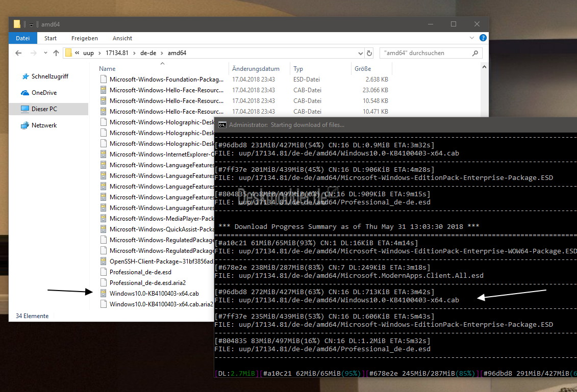Click the Forward navigation arrow
This screenshot has width=577, height=392.
pos(34,53)
